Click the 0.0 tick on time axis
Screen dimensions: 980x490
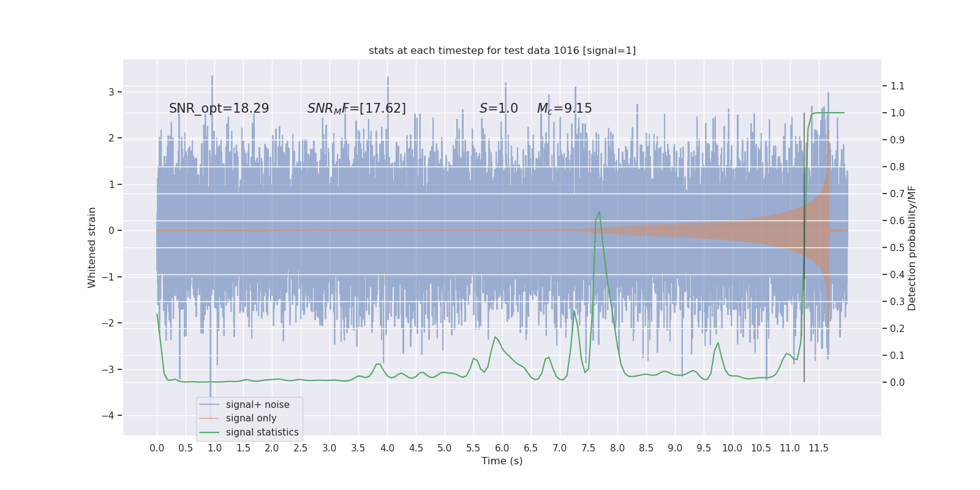pos(157,448)
